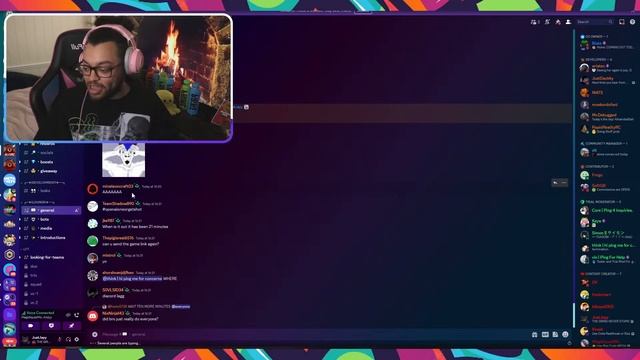Expand the arrow beside looking-for-teams channel

(20, 257)
